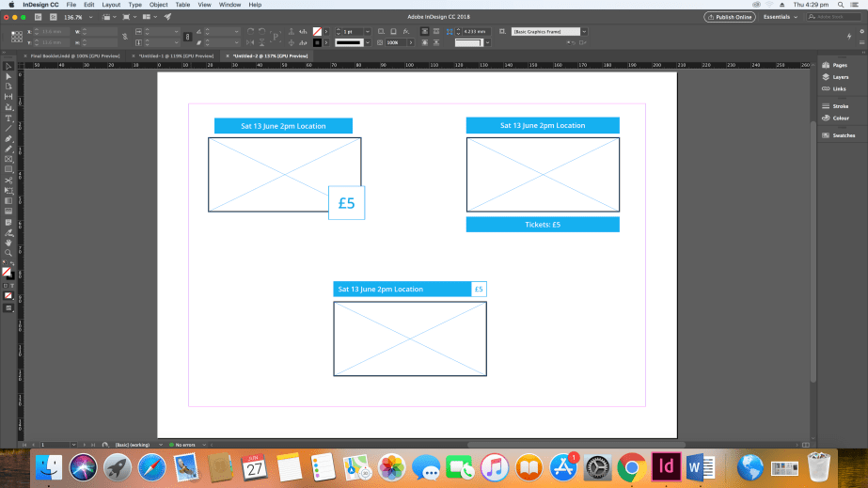
Task: Select the Gap tool
Action: tap(8, 97)
